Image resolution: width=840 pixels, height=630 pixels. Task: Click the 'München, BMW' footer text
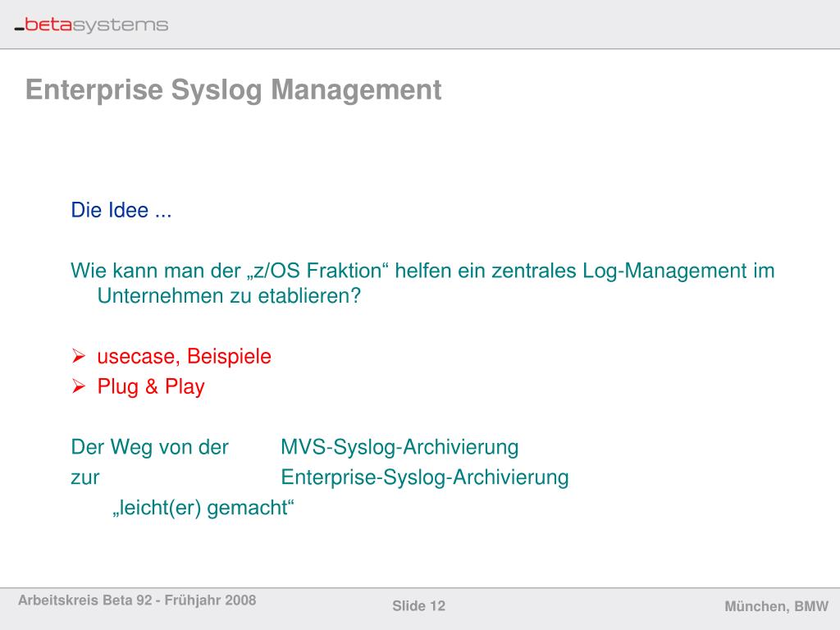777,606
